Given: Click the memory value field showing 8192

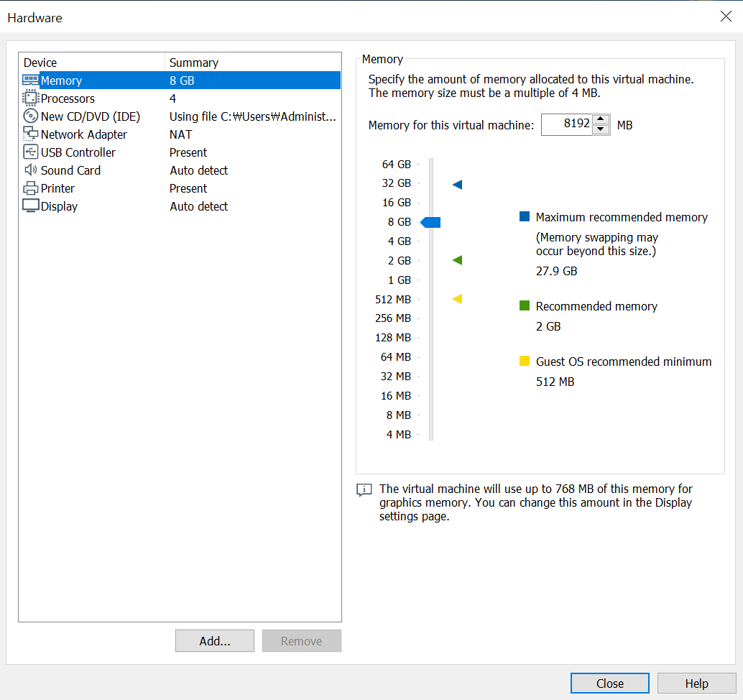Looking at the screenshot, I should [567, 124].
